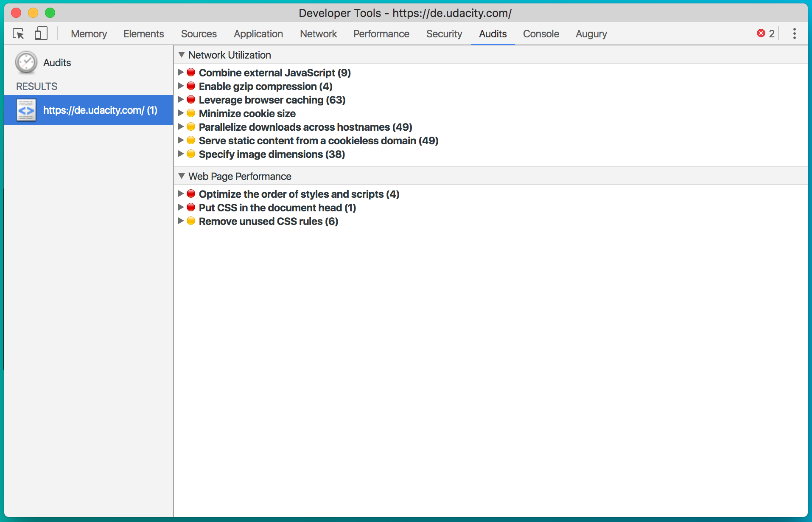Click the green maximize window button
812x522 pixels.
coord(50,13)
